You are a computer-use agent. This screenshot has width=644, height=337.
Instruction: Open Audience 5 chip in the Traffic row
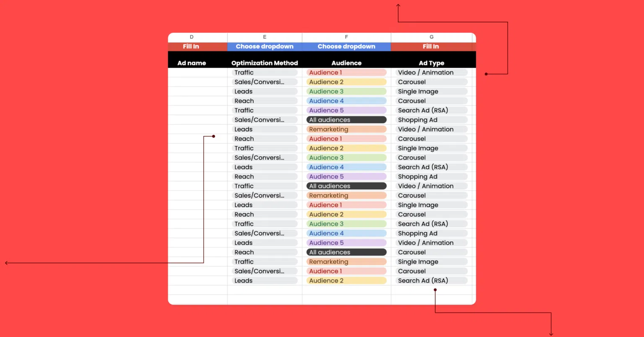[346, 110]
